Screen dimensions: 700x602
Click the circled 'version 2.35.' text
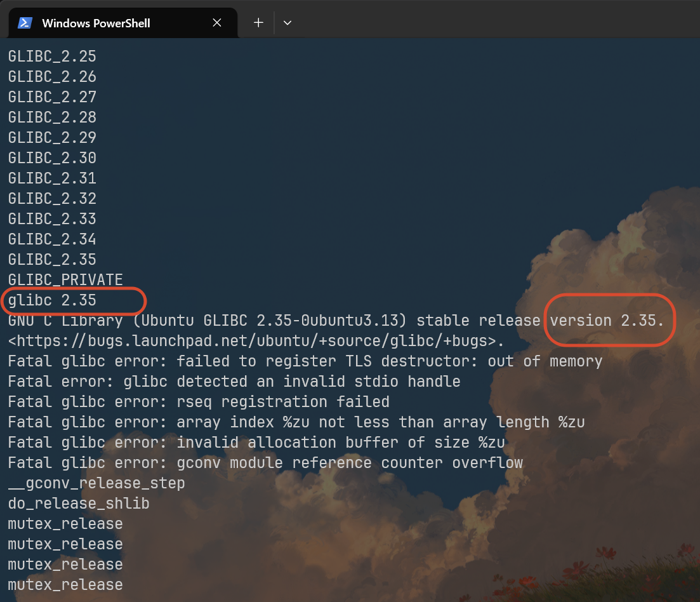607,321
